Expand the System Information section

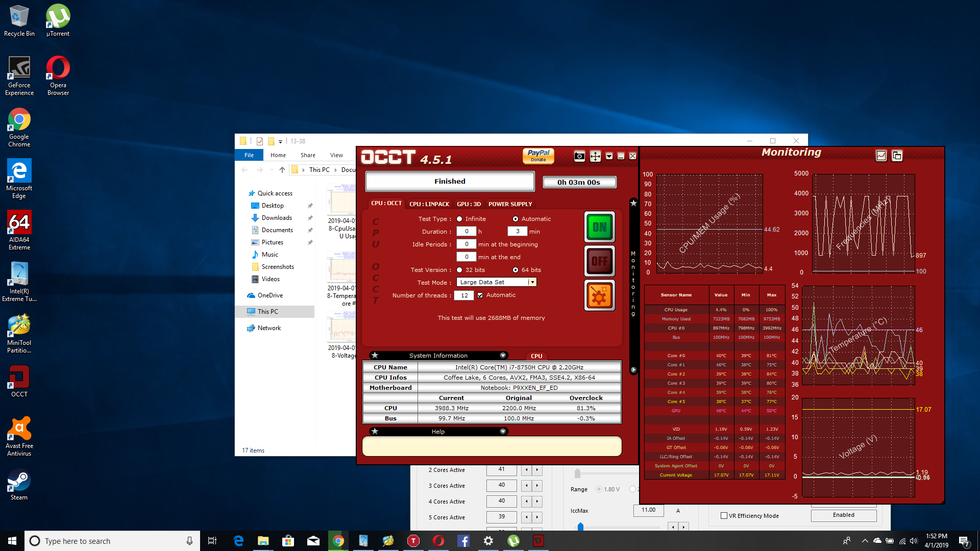[503, 355]
